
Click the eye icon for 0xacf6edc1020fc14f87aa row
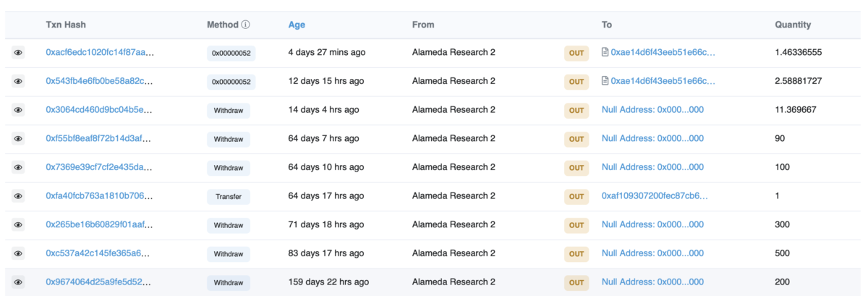tap(18, 53)
